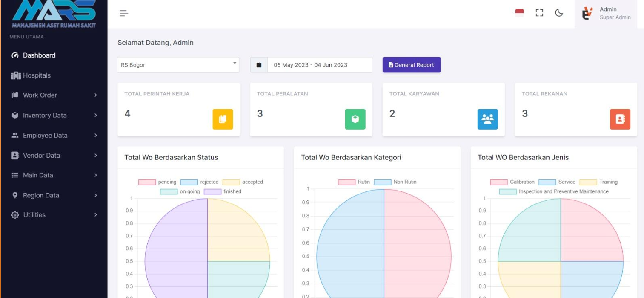Toggle the finished legend in Status chart

pyautogui.click(x=223, y=191)
